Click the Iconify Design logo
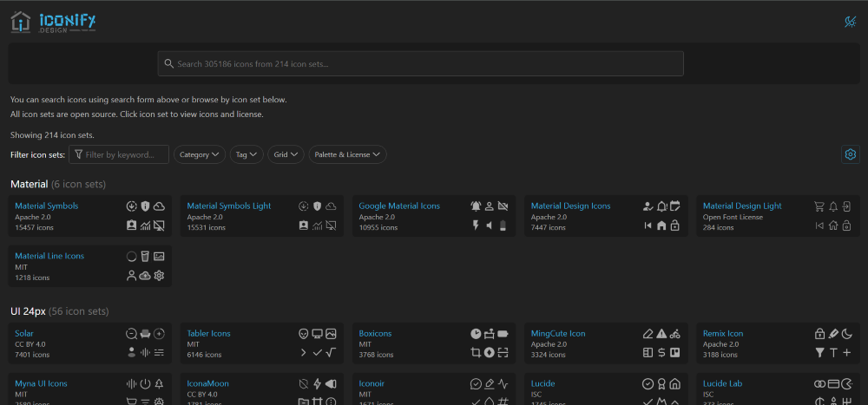The width and height of the screenshot is (868, 405). 54,23
